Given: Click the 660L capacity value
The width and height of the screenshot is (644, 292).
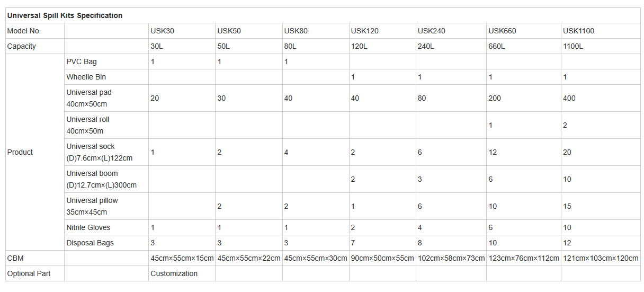Looking at the screenshot, I should tap(496, 46).
